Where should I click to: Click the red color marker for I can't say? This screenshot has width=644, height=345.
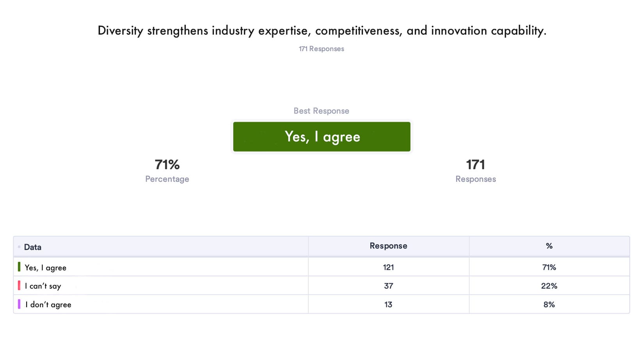(19, 285)
